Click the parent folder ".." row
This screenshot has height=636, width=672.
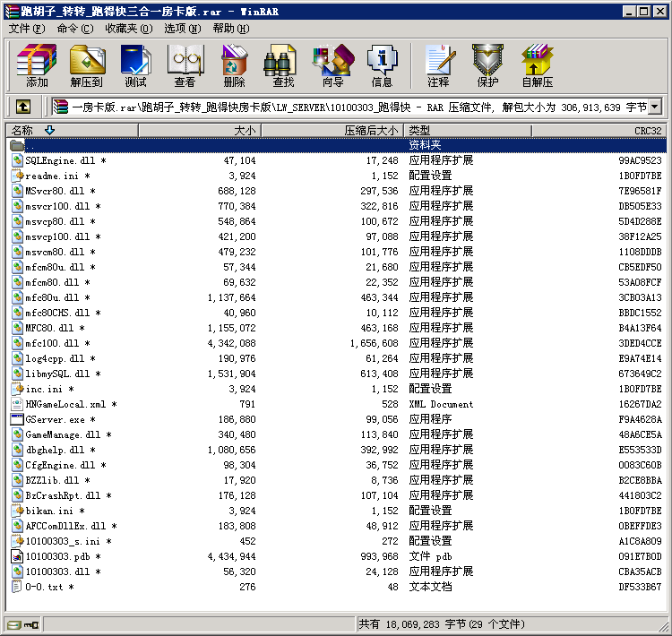coord(30,145)
